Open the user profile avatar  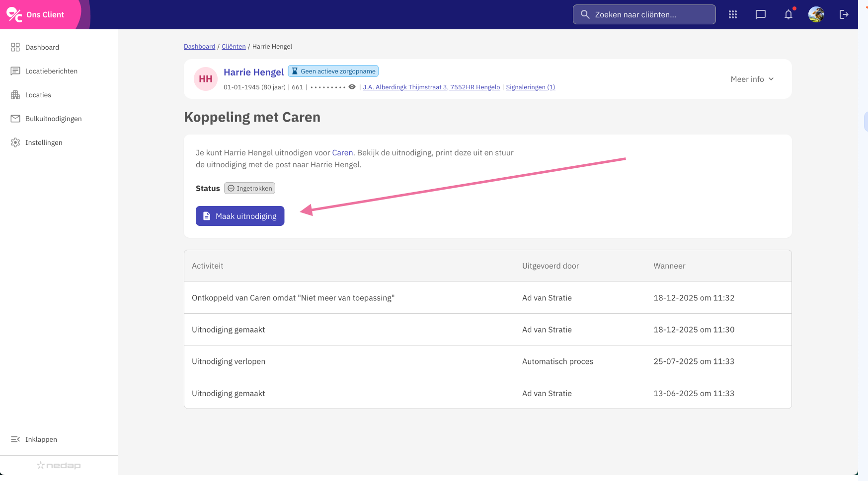(x=816, y=14)
